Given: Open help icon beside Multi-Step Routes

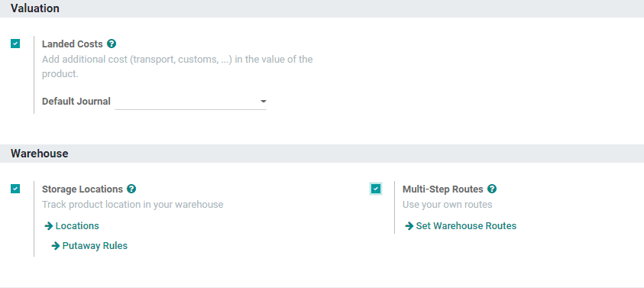Looking at the screenshot, I should tap(492, 189).
